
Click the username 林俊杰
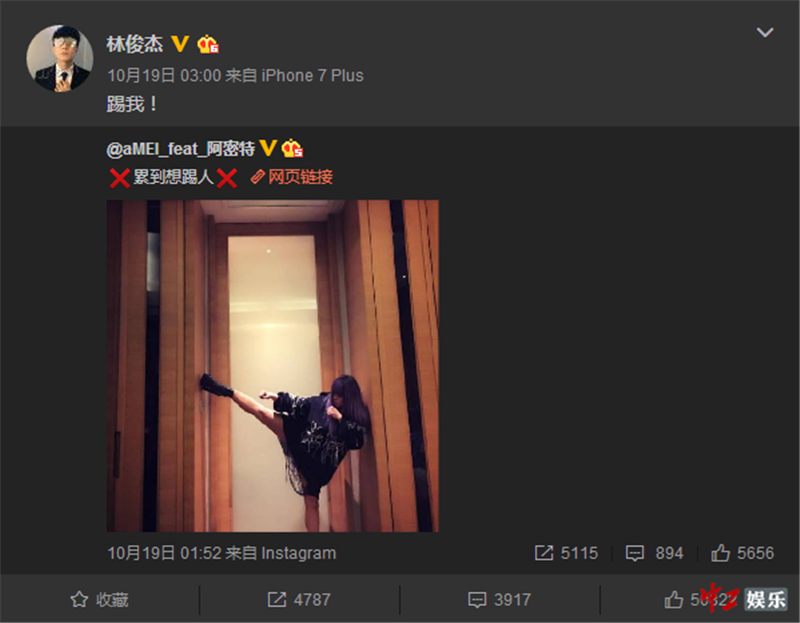pos(135,44)
